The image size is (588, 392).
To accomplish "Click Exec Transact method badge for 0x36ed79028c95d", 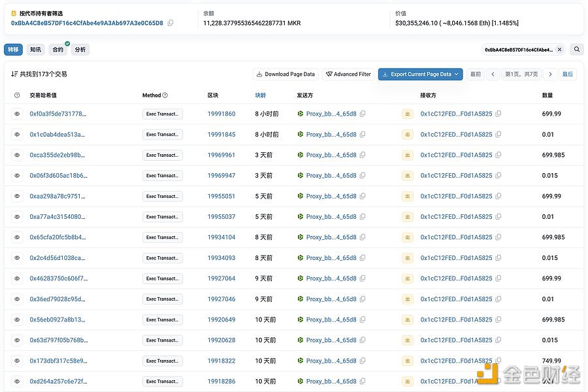I will pyautogui.click(x=163, y=299).
